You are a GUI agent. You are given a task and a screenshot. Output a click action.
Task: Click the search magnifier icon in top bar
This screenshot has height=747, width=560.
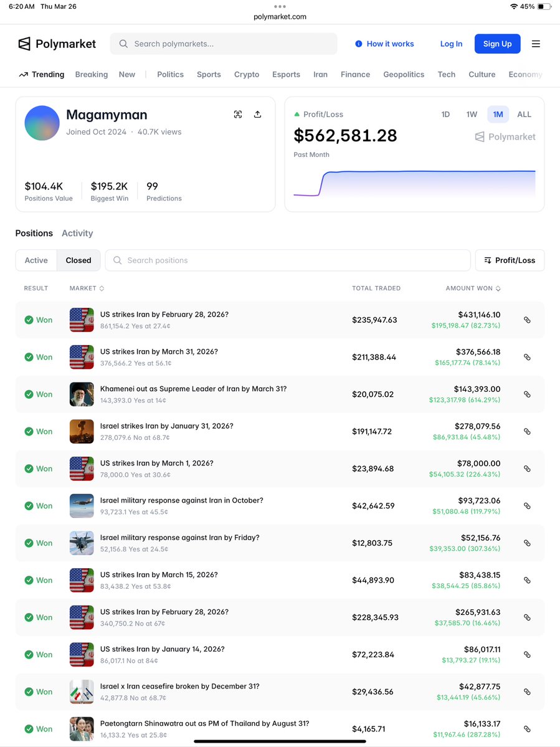click(123, 44)
